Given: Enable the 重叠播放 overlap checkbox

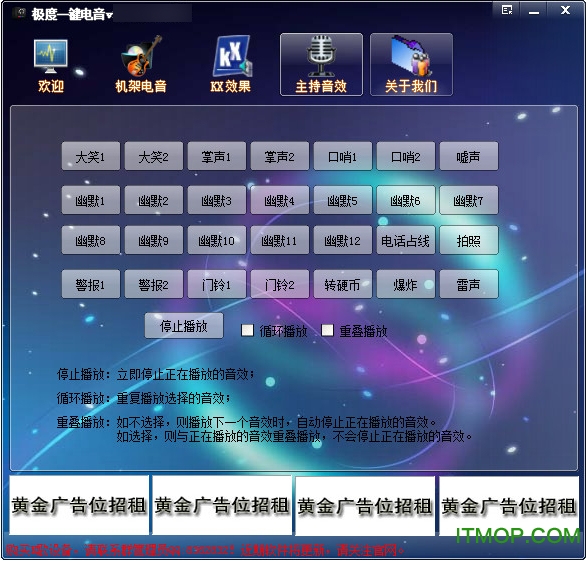Looking at the screenshot, I should (x=327, y=330).
